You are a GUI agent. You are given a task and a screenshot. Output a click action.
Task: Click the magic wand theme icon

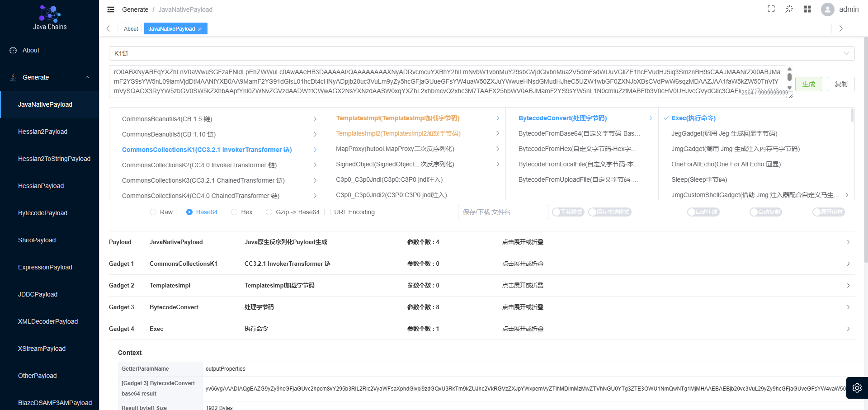(789, 9)
